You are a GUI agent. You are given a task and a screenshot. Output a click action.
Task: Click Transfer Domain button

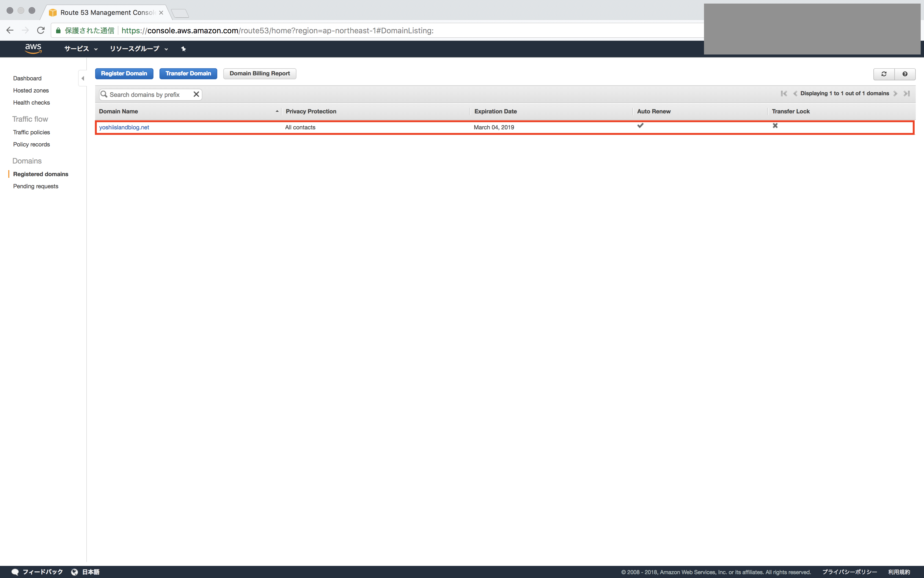coord(188,73)
